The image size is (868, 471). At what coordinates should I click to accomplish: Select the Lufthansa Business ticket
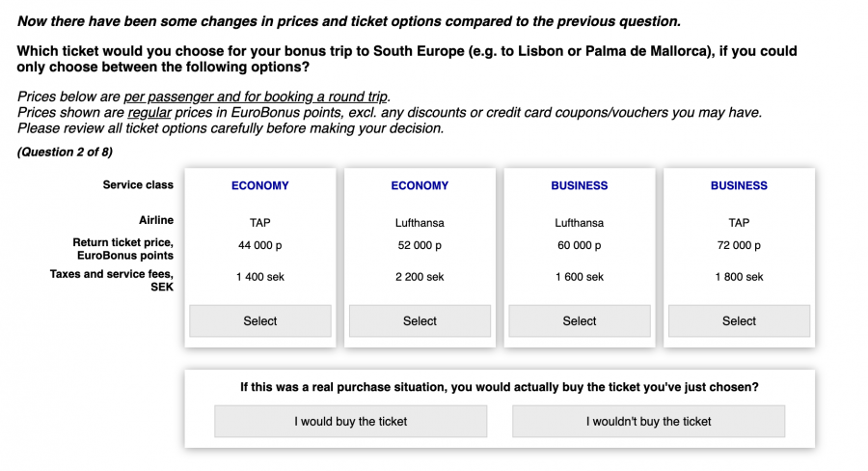pos(580,320)
